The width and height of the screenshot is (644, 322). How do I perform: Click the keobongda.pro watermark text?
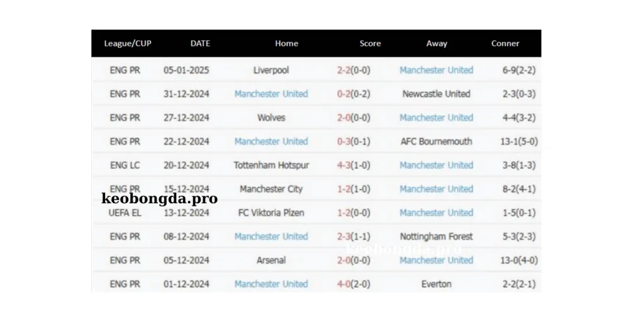click(x=159, y=199)
